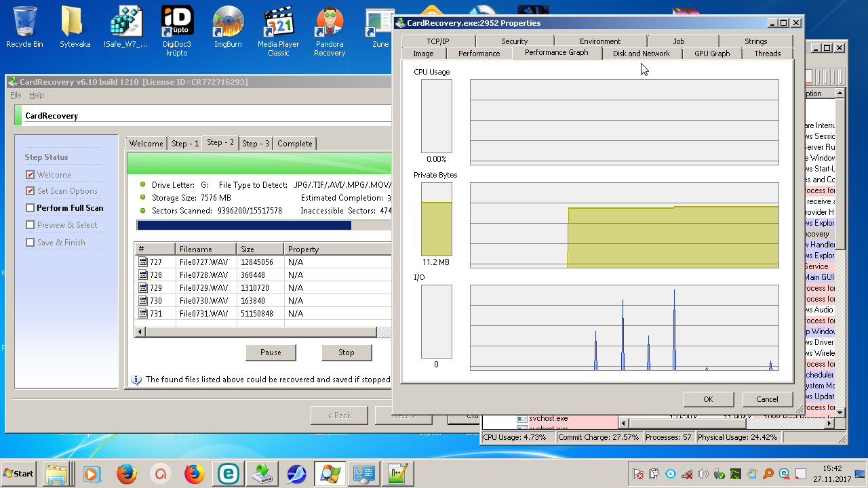Click the file list horizontal scrollbar
The image size is (868, 488).
pyautogui.click(x=258, y=332)
